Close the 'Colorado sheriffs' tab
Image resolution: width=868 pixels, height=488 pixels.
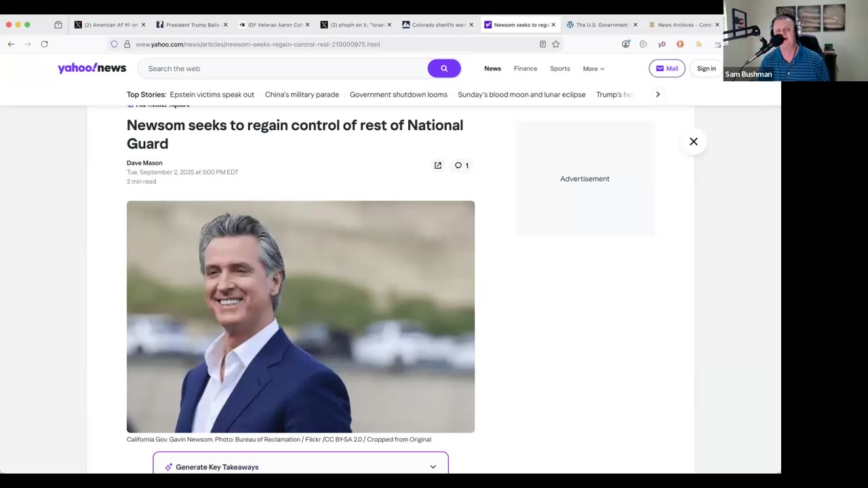pyautogui.click(x=471, y=25)
